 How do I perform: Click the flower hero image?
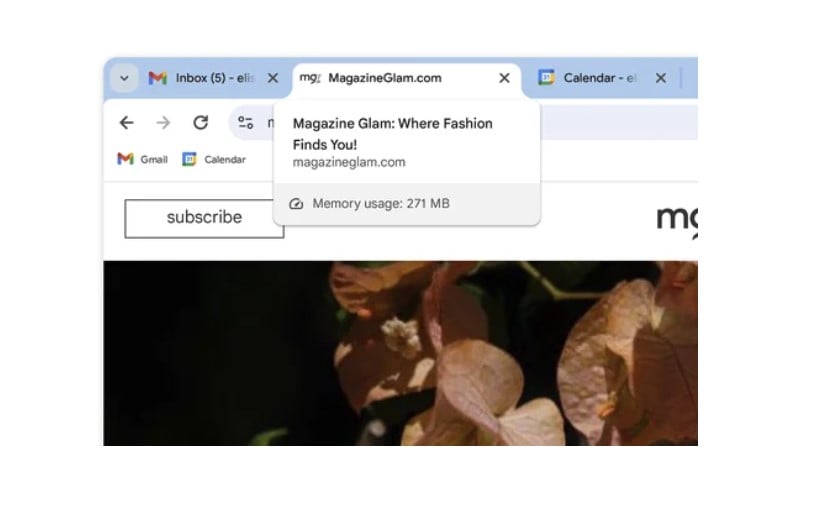point(400,353)
